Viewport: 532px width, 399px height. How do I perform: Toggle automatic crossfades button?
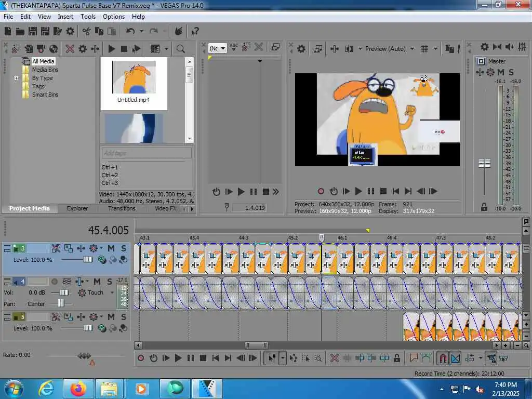coord(455,358)
